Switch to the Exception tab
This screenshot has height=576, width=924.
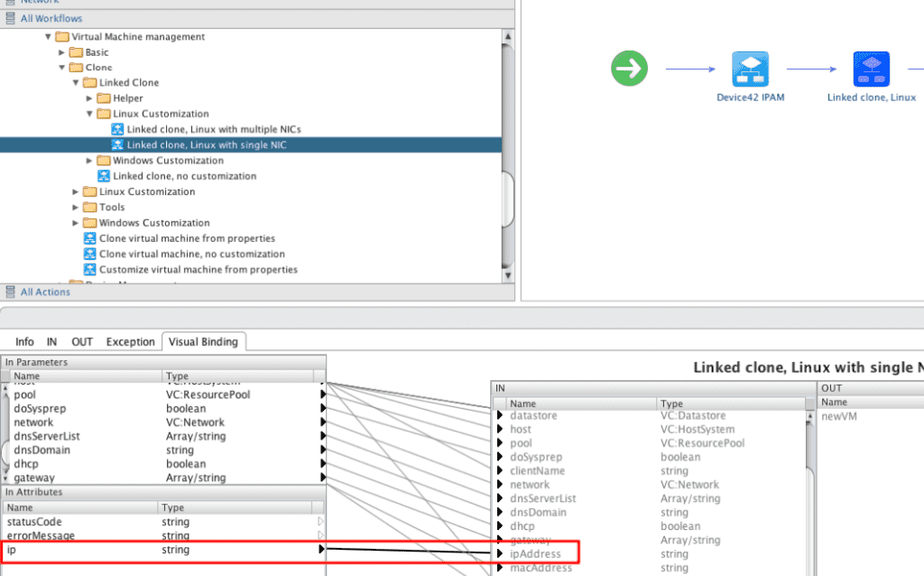130,341
